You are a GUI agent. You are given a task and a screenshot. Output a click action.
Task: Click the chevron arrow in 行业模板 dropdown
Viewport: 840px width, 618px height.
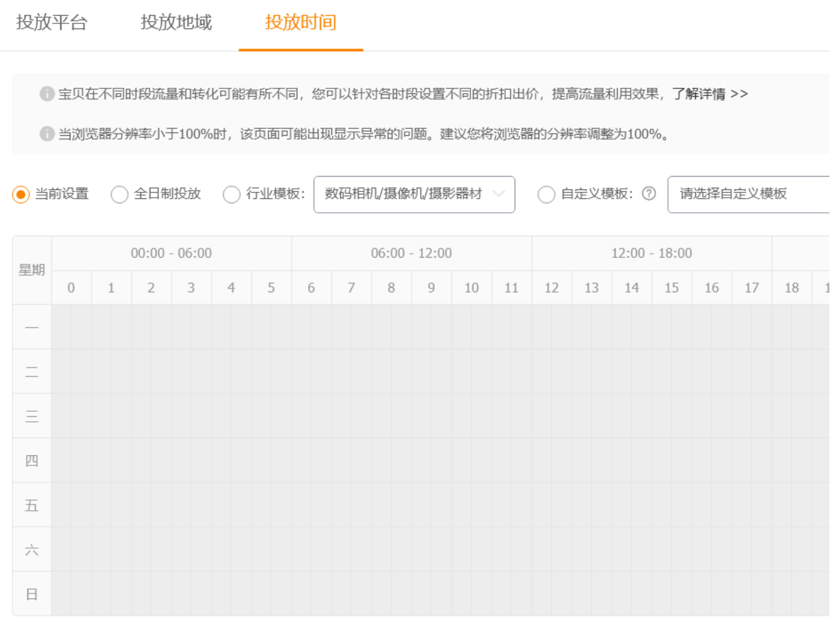pyautogui.click(x=499, y=194)
